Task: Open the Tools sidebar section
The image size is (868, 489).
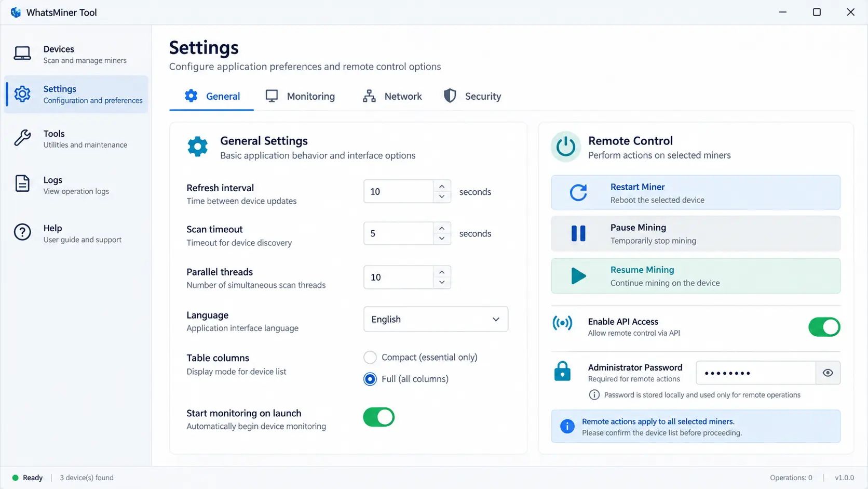Action: (76, 139)
